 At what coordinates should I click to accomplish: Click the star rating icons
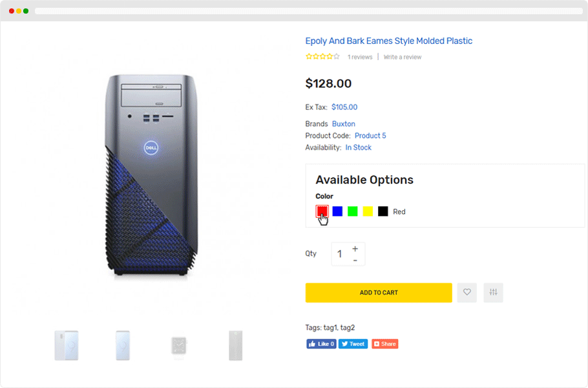click(322, 57)
